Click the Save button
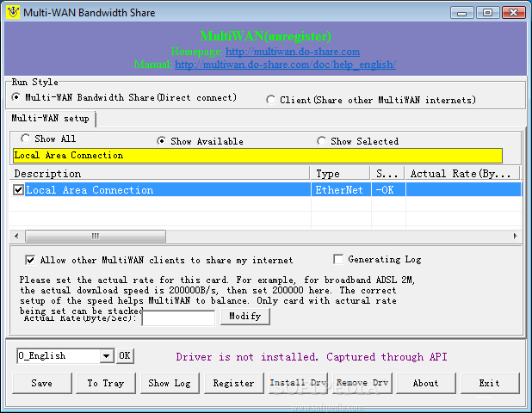532x413 pixels. 42,383
